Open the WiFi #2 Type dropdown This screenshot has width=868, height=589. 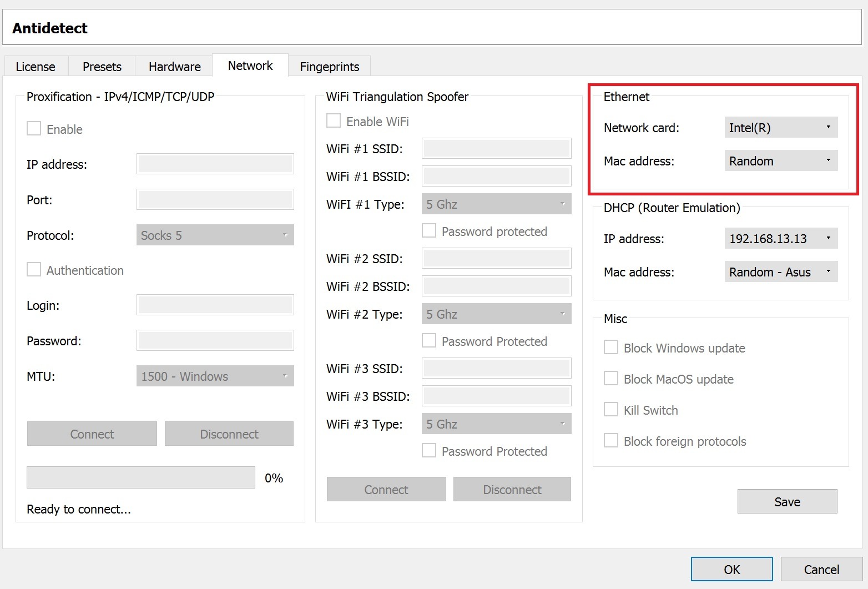click(x=497, y=314)
